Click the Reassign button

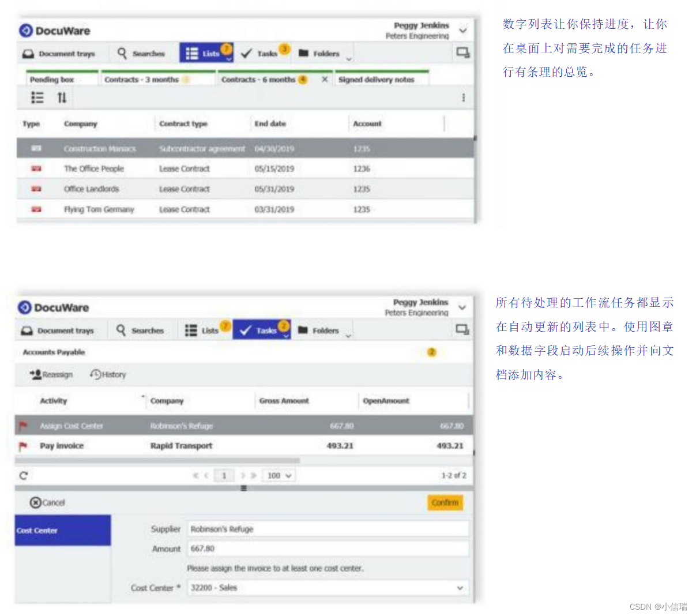[51, 374]
